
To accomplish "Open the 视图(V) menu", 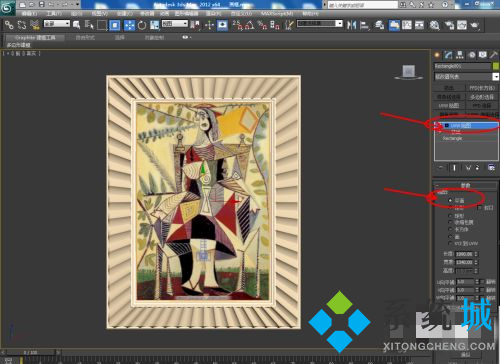I will coord(100,14).
